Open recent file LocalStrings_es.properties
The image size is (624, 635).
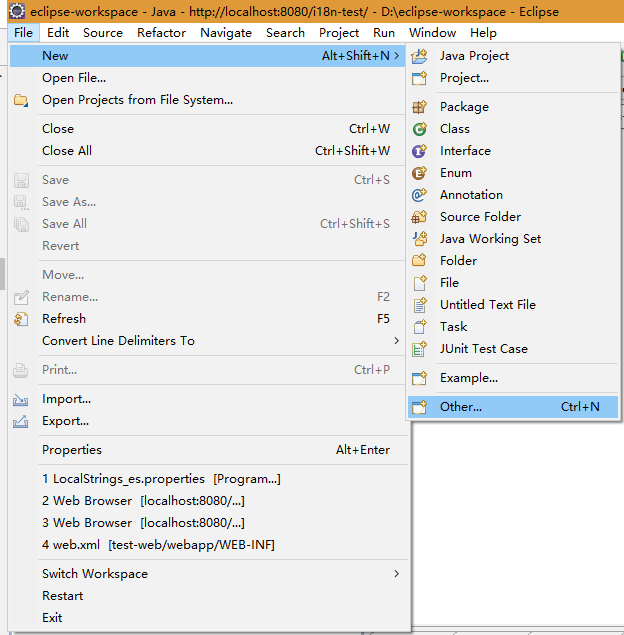tap(207, 479)
